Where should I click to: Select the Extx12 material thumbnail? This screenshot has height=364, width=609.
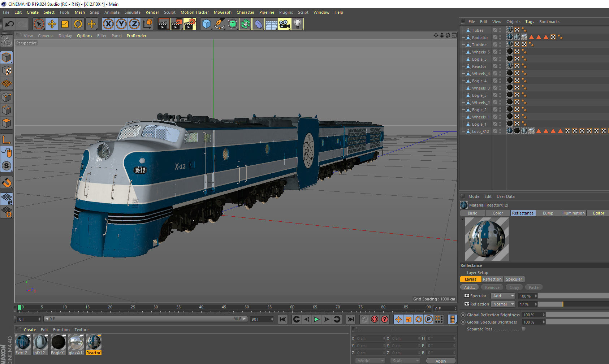click(x=22, y=345)
